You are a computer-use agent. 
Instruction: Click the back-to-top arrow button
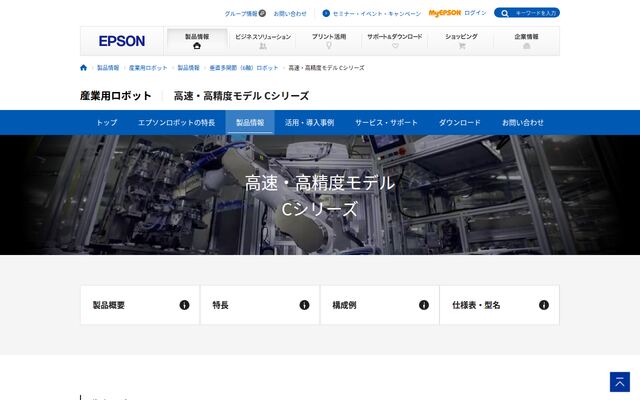(x=620, y=382)
